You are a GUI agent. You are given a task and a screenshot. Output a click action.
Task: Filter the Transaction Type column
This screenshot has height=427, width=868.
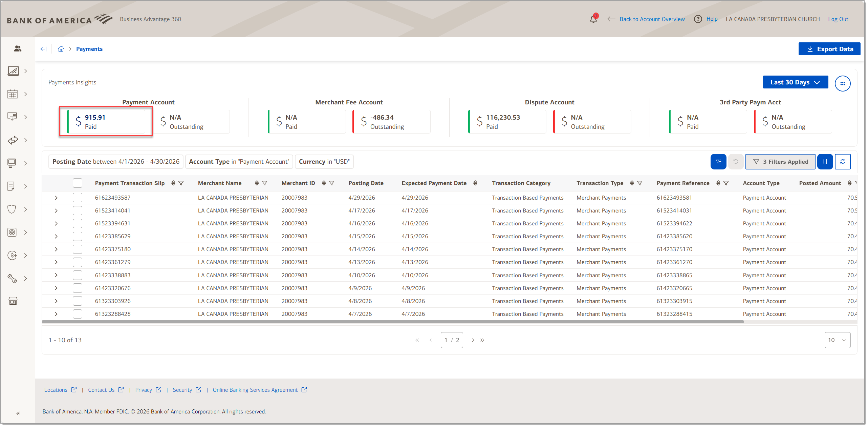tap(639, 183)
